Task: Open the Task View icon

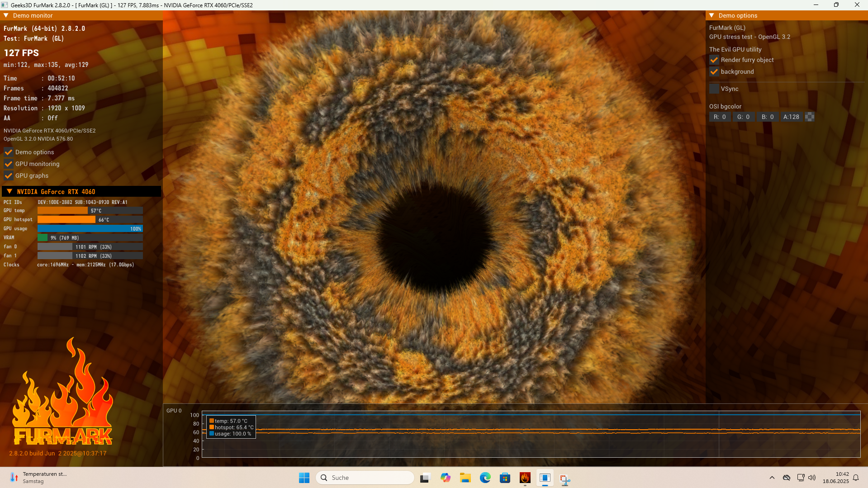Action: [x=425, y=478]
